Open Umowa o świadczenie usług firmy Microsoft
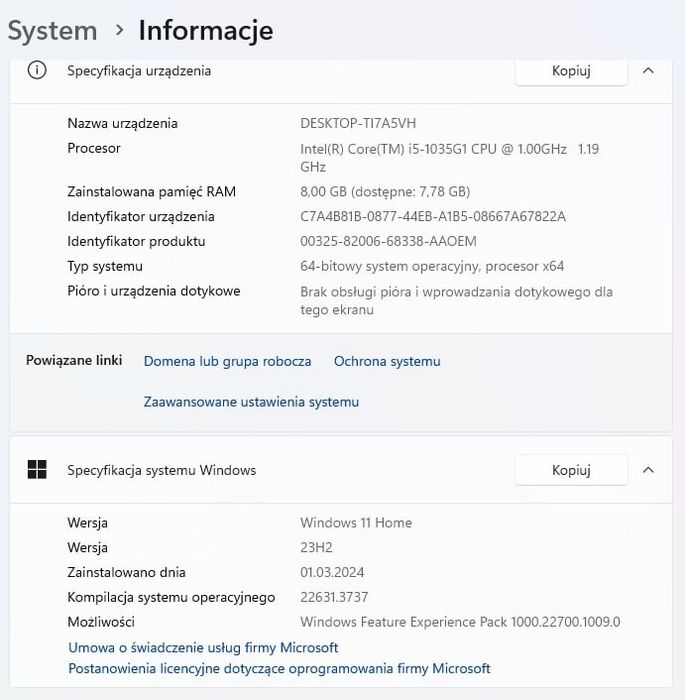 coord(203,647)
